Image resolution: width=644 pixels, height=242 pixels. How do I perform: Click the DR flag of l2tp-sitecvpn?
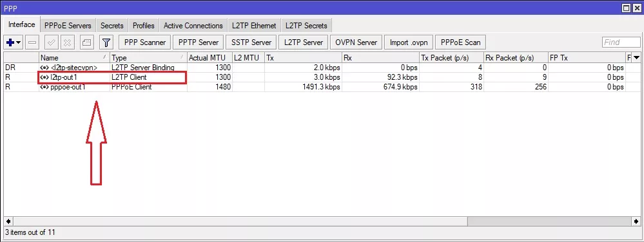tap(10, 68)
